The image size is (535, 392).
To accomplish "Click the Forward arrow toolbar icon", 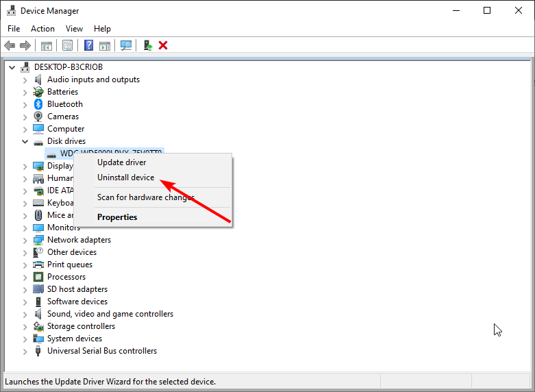I will click(x=25, y=45).
